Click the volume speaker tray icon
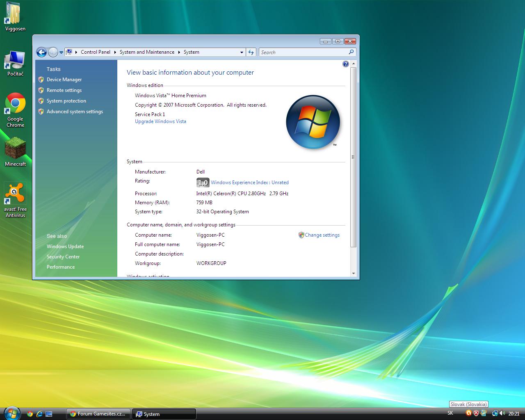Image resolution: width=525 pixels, height=420 pixels. click(x=502, y=413)
